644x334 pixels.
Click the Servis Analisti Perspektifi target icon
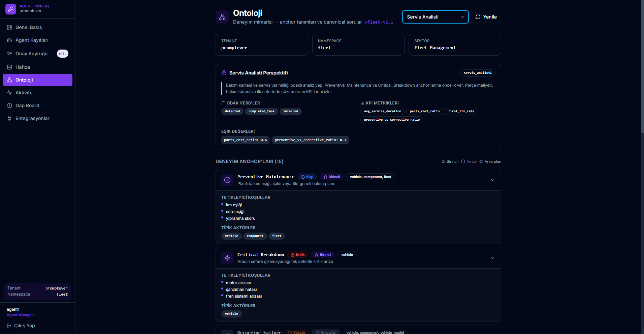tap(224, 73)
